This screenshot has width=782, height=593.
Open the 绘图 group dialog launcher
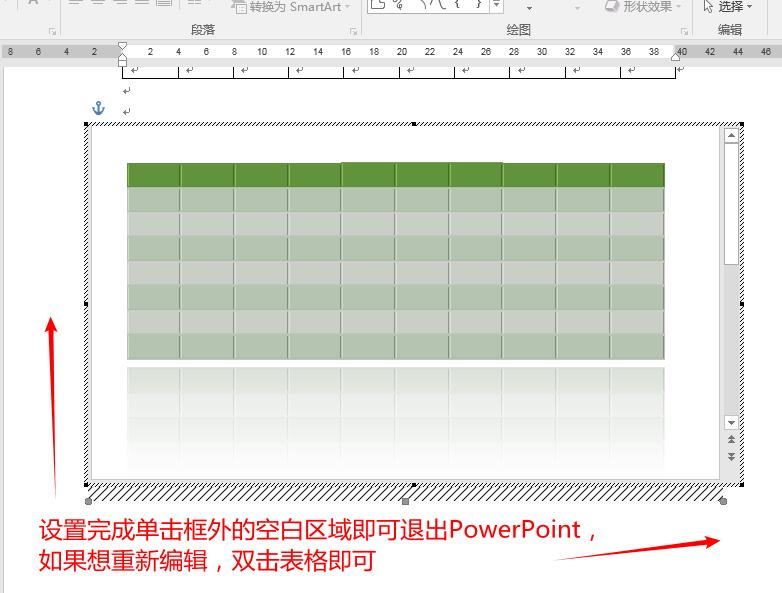(684, 32)
